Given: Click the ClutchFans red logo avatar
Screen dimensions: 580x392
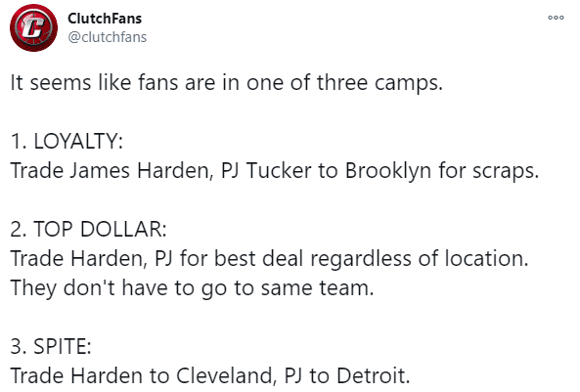Looking at the screenshot, I should (33, 27).
